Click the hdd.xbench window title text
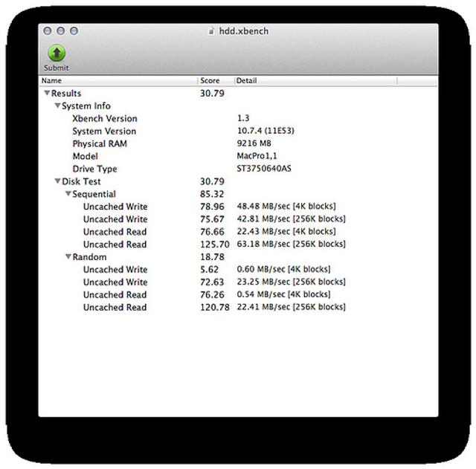 (x=244, y=31)
